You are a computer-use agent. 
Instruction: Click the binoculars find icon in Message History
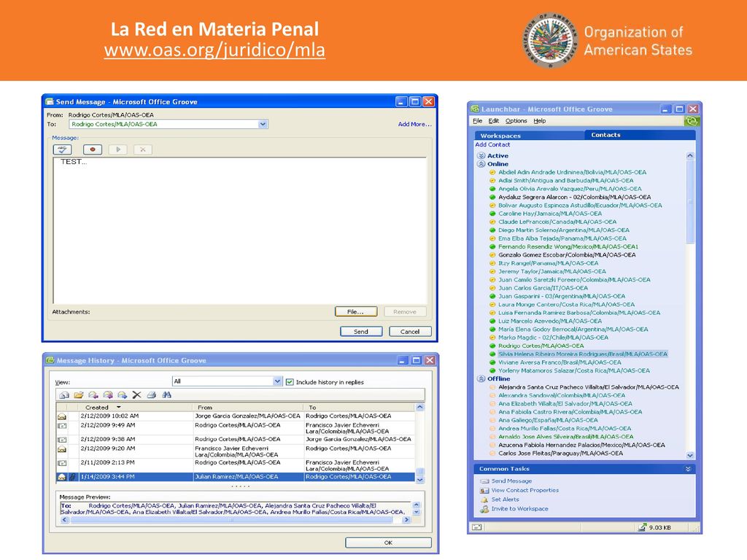[x=166, y=394]
